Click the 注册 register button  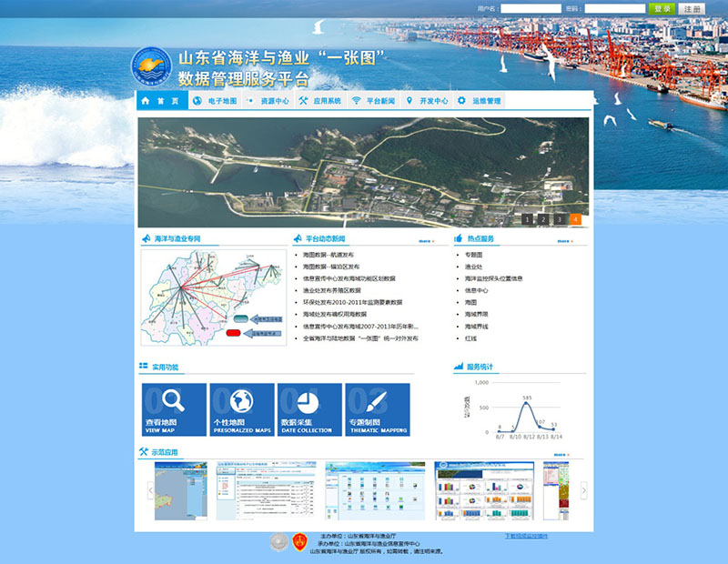click(692, 9)
